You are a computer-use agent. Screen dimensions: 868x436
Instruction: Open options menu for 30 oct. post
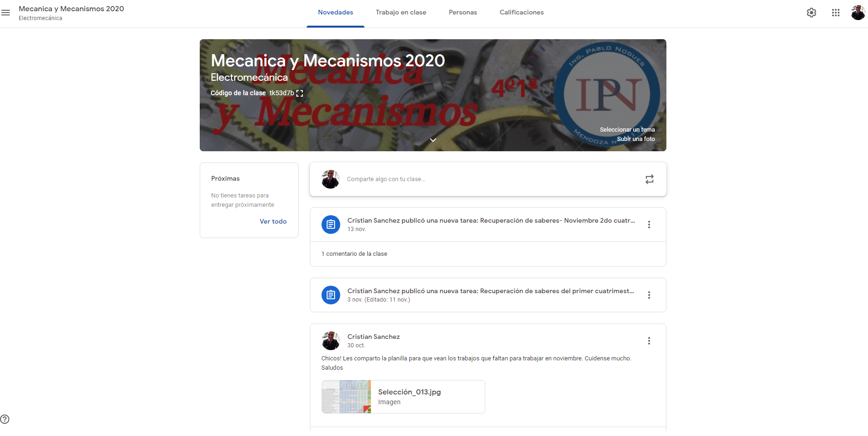point(649,341)
